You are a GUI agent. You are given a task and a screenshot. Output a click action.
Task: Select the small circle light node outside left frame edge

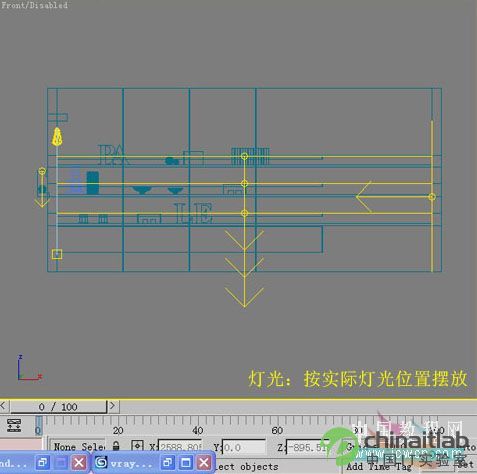point(42,171)
